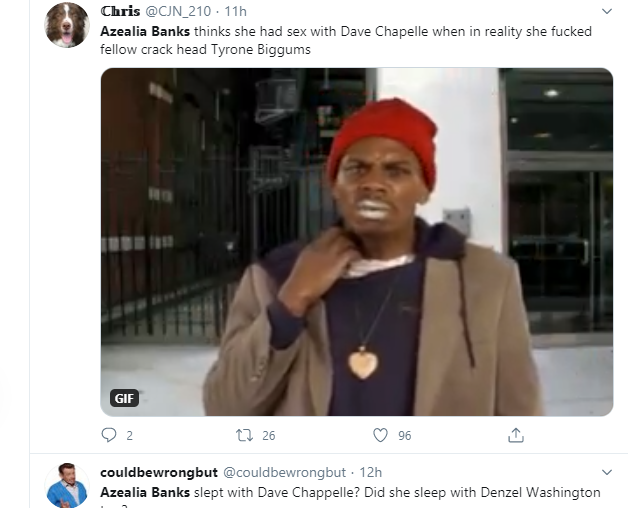Image resolution: width=628 pixels, height=508 pixels.
Task: Expand the chevron menu on couldbewrongbut's tweet
Action: [607, 472]
